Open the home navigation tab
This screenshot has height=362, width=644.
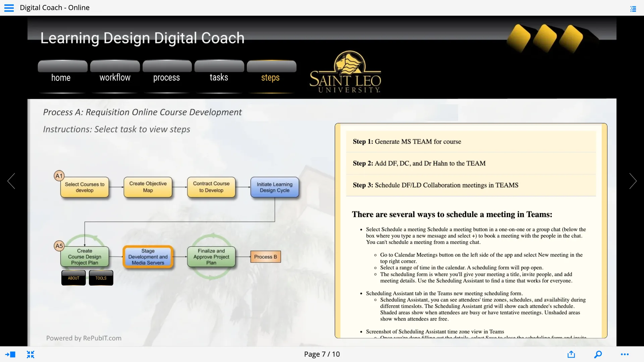pos(61,77)
